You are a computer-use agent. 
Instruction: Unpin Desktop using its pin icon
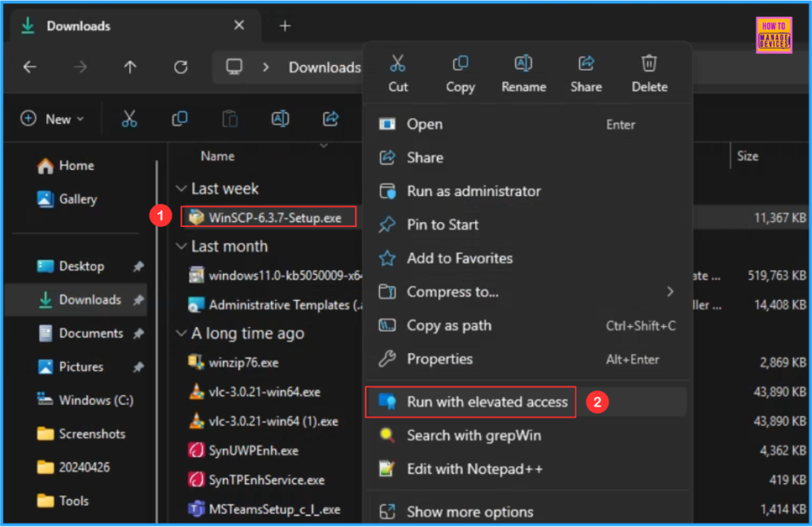coord(138,267)
